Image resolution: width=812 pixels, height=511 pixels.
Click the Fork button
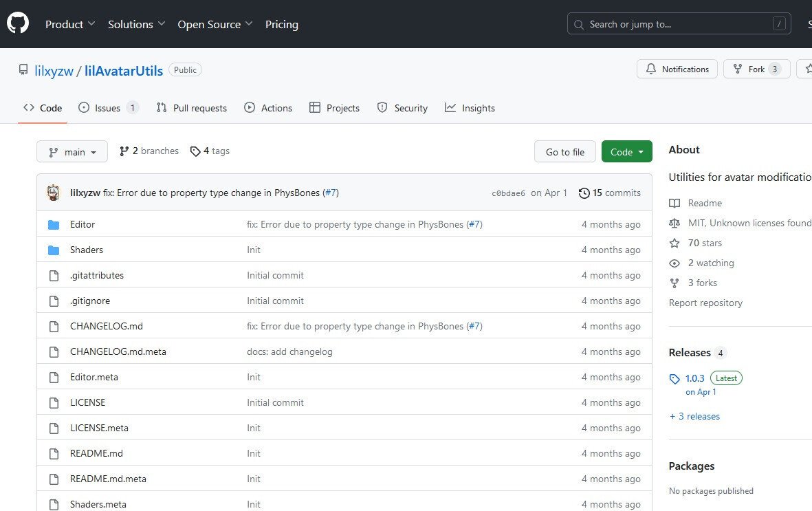click(x=756, y=69)
